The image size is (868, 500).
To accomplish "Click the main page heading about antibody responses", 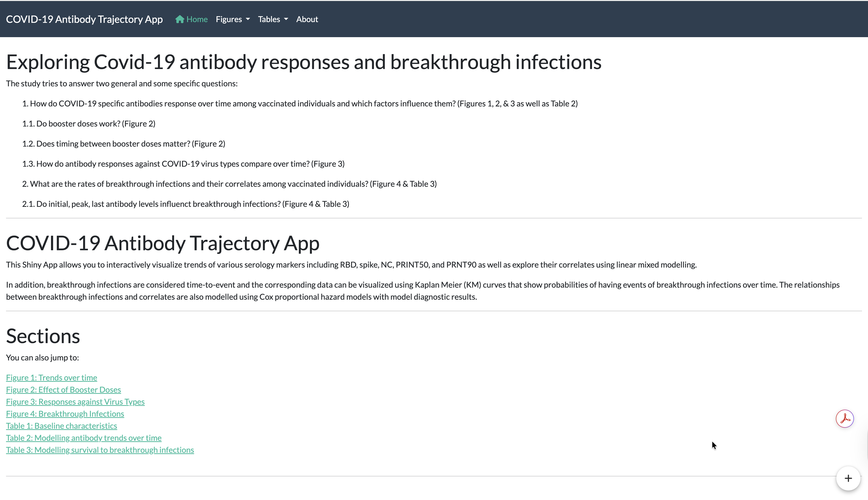I will coord(303,62).
